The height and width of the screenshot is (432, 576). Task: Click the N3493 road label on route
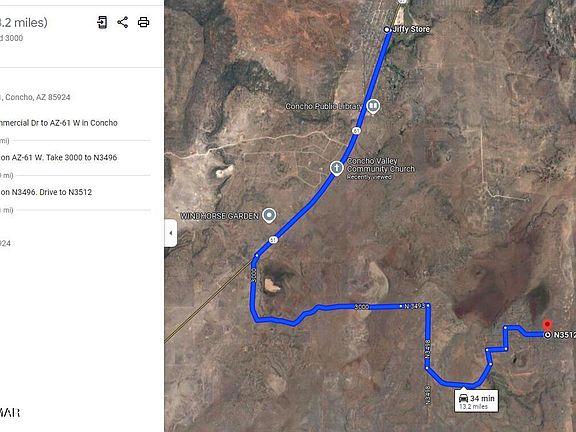[414, 306]
